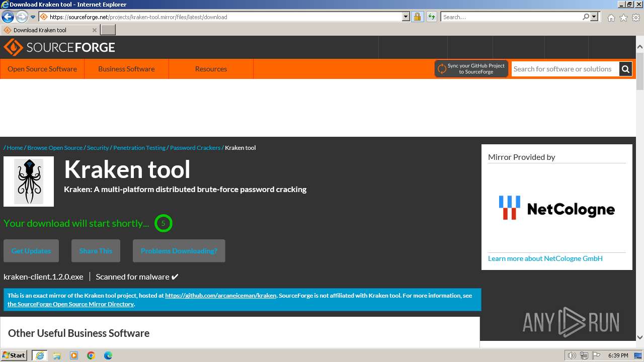Click the Scanned for malware text
Image resolution: width=644 pixels, height=362 pixels.
[x=137, y=277]
